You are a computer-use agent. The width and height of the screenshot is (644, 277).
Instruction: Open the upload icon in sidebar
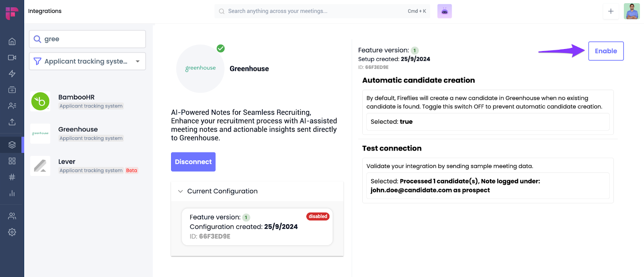12,122
